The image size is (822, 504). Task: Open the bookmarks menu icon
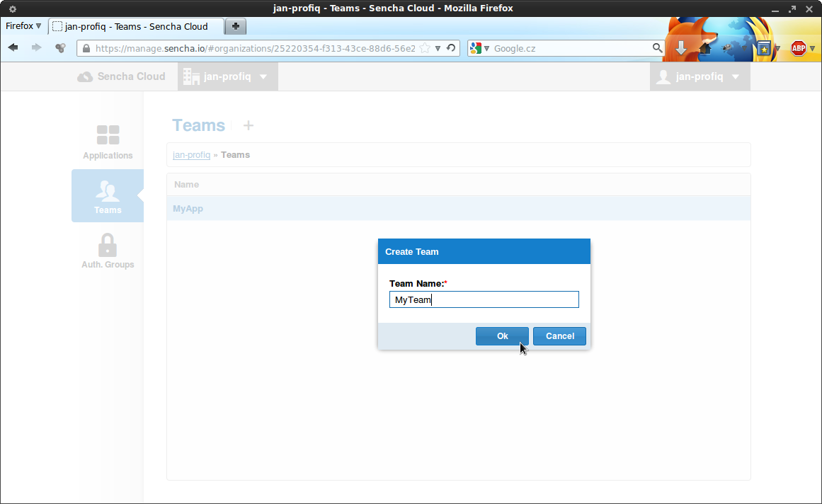[x=765, y=48]
